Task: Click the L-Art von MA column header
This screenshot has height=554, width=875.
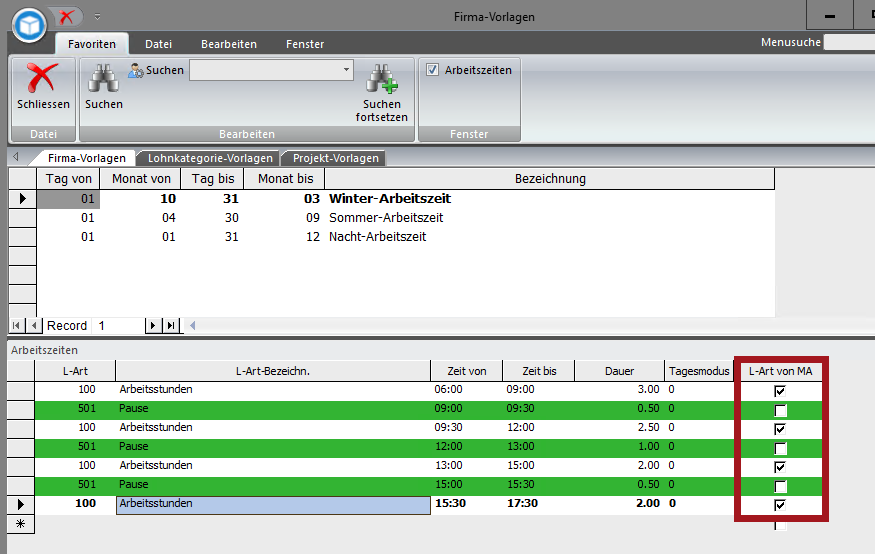Action: [780, 371]
